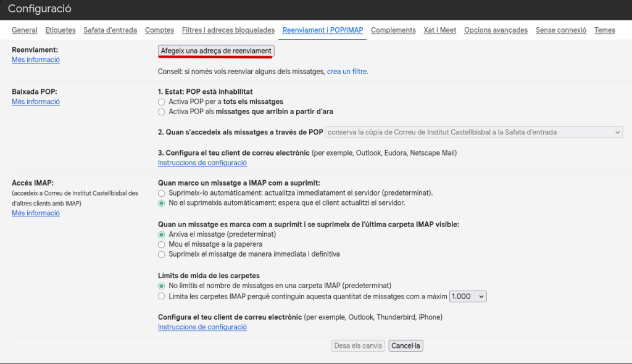
Task: Select 'Activa POP als missatges que arribin' option
Action: click(162, 112)
